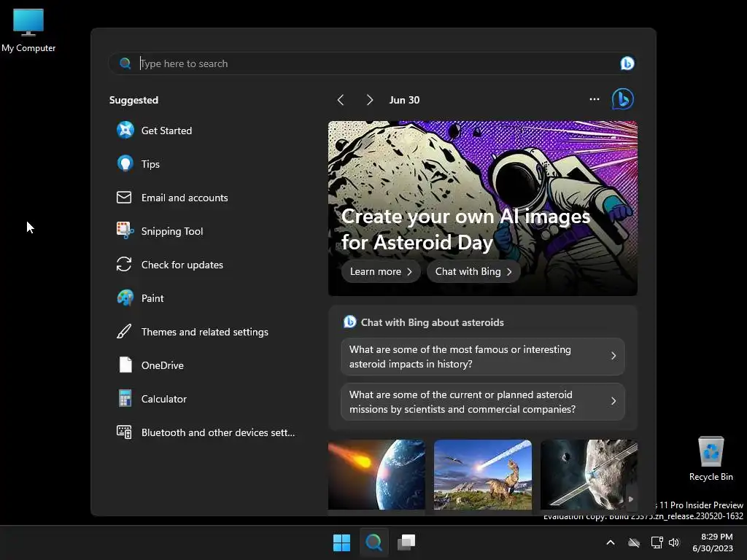Click the Jun 30 date label

(404, 100)
